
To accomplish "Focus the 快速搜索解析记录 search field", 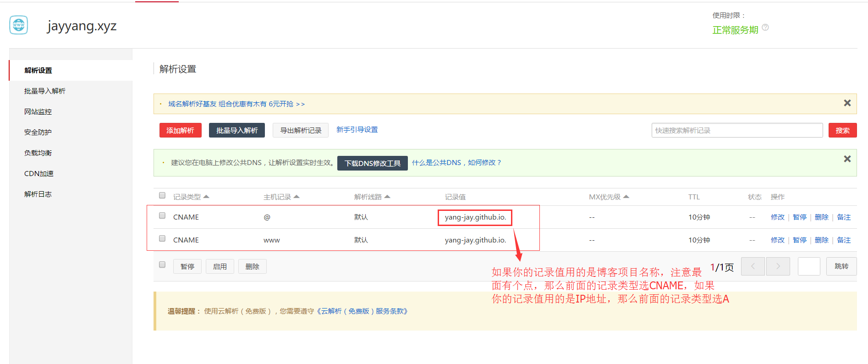I will click(x=737, y=130).
